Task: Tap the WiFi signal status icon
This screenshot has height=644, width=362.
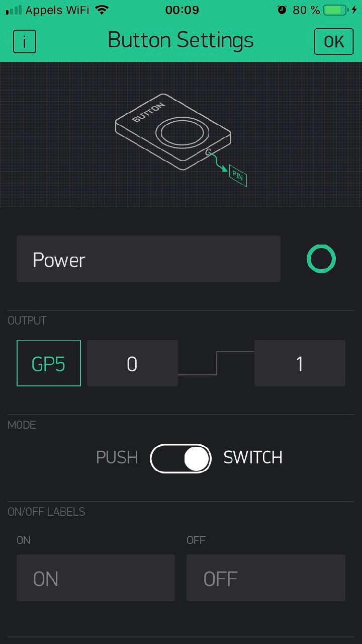Action: [x=102, y=10]
